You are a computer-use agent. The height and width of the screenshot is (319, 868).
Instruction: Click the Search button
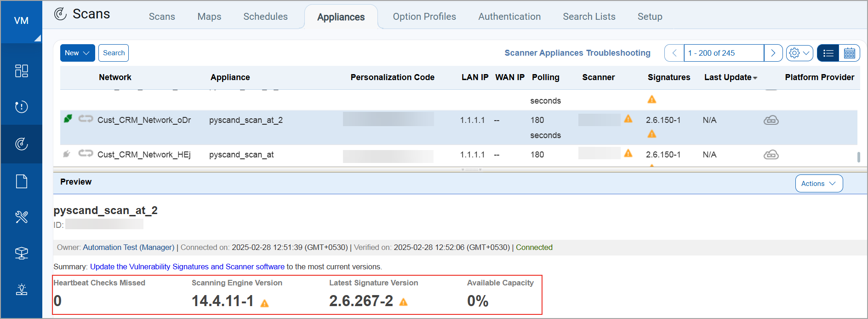point(114,53)
